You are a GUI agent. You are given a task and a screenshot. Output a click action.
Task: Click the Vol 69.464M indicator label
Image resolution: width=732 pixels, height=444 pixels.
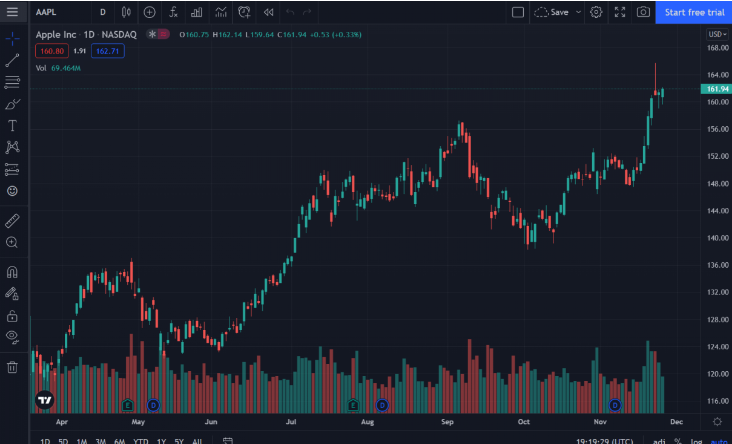(x=58, y=68)
